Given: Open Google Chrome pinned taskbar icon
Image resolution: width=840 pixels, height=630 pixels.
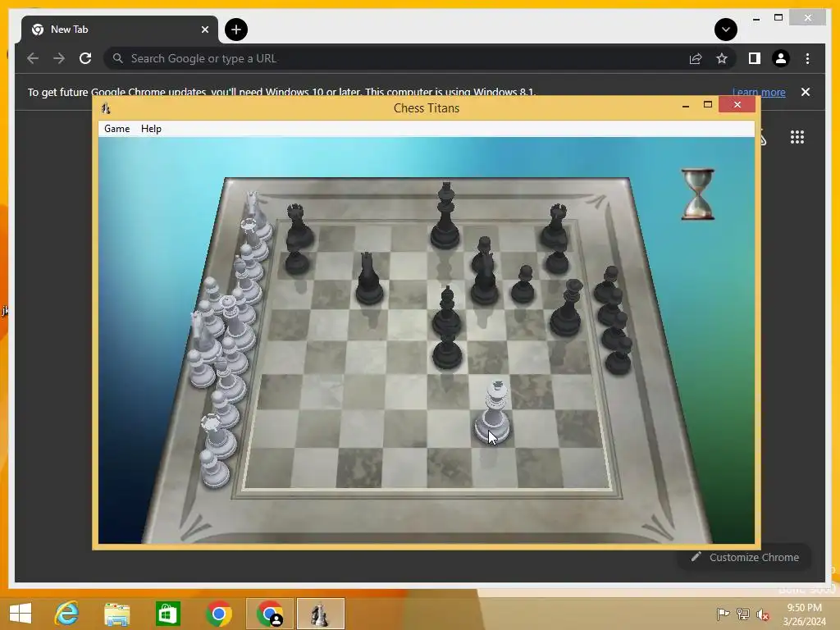Looking at the screenshot, I should (x=218, y=614).
